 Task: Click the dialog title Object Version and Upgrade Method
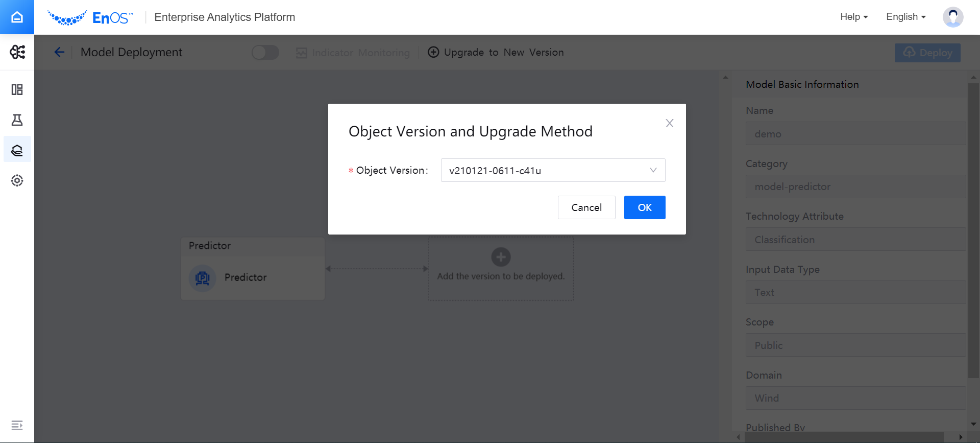point(470,131)
